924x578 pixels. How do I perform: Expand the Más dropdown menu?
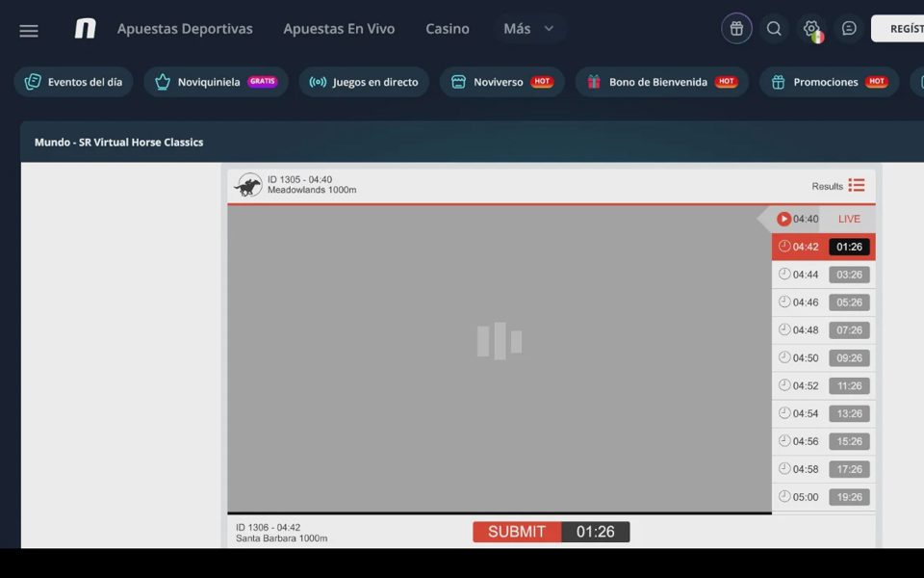pyautogui.click(x=529, y=28)
